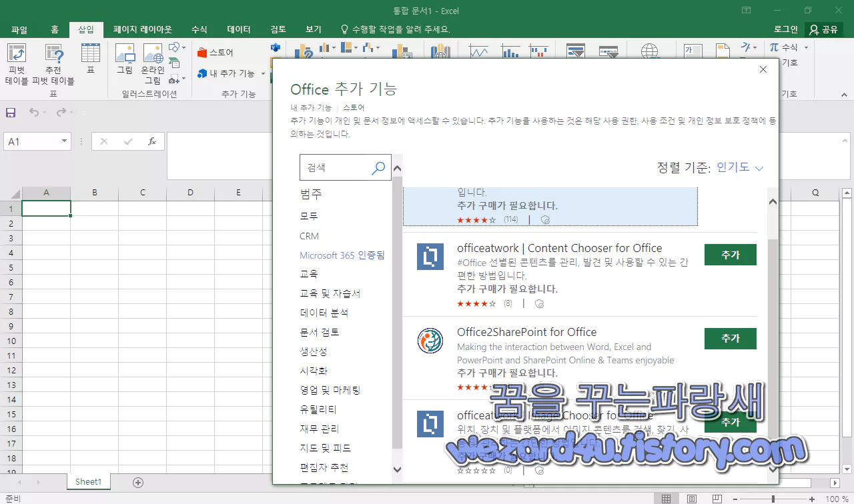Insert a Table from the ribbon
Image resolution: width=854 pixels, height=504 pixels.
(x=91, y=59)
